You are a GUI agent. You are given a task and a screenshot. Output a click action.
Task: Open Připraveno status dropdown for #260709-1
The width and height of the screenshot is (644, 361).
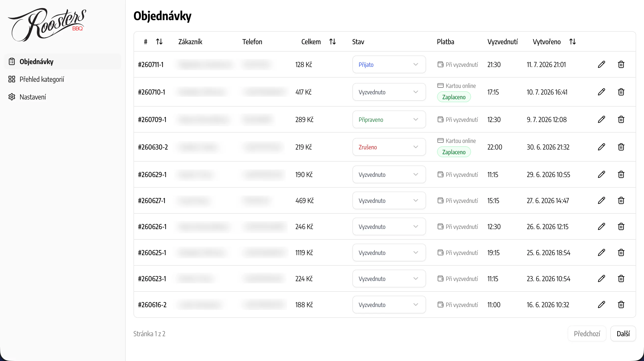(389, 119)
